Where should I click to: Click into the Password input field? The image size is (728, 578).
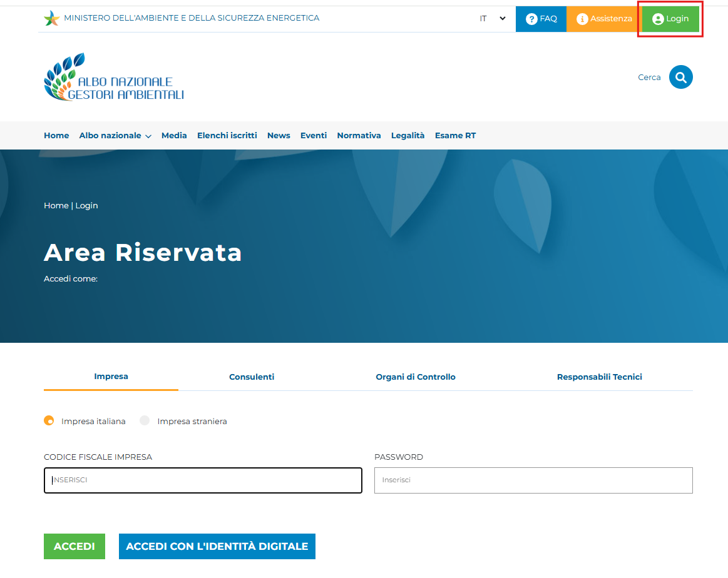(533, 480)
